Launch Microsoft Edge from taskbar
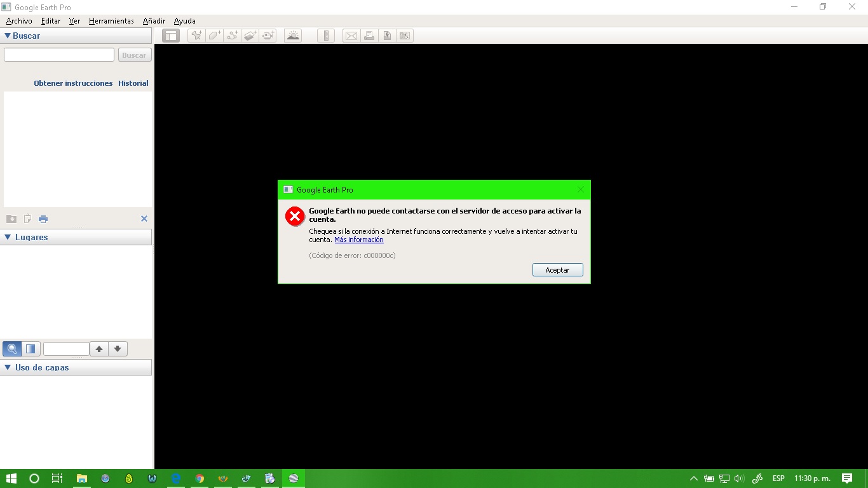 click(176, 478)
